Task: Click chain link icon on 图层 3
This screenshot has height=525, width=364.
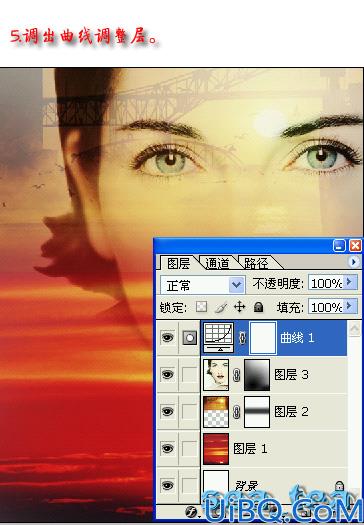Action: click(236, 375)
